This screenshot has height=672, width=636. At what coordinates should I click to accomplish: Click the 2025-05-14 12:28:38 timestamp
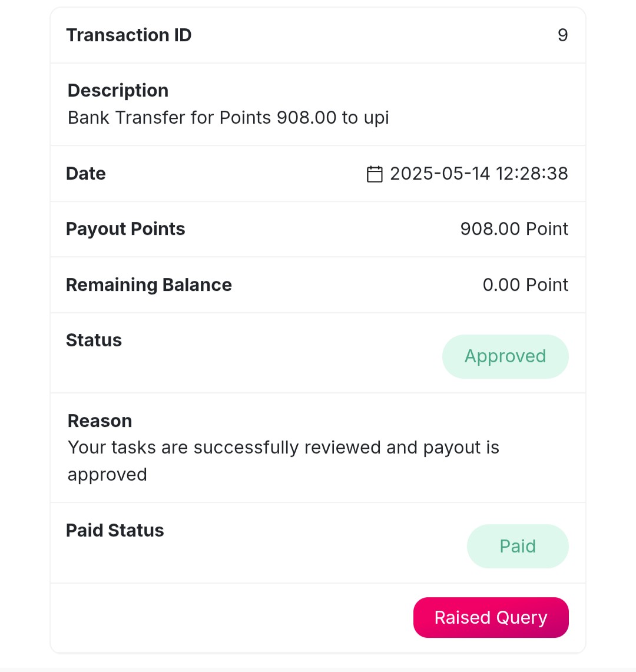(479, 174)
